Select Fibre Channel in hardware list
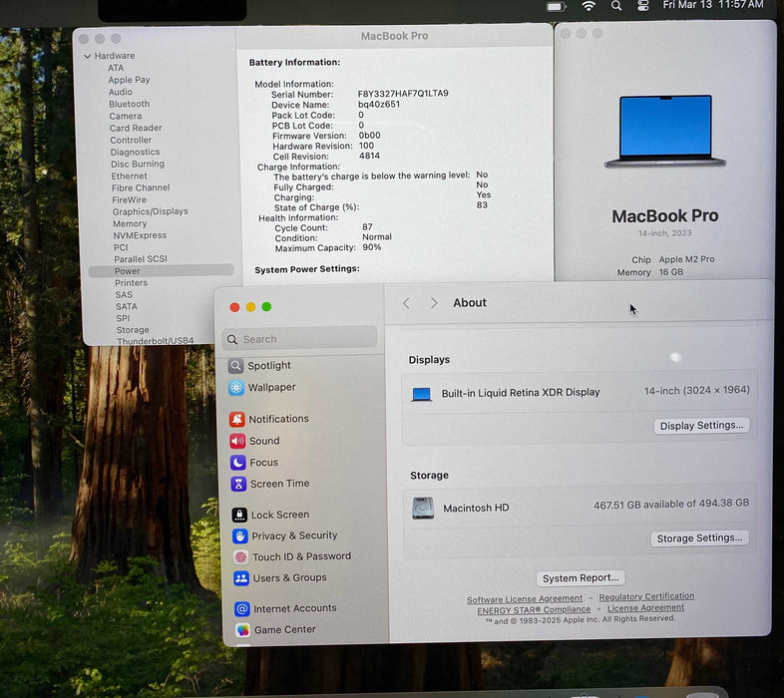 tap(141, 188)
